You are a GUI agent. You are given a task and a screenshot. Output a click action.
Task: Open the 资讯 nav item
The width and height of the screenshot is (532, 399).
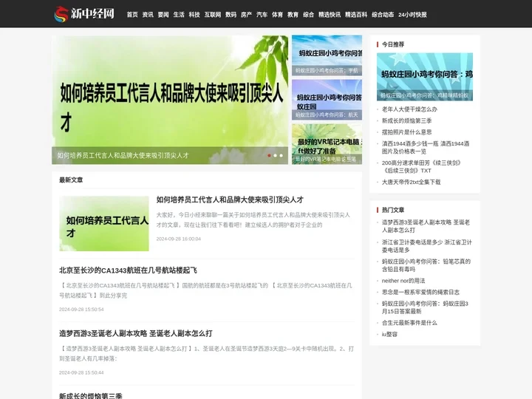(148, 15)
